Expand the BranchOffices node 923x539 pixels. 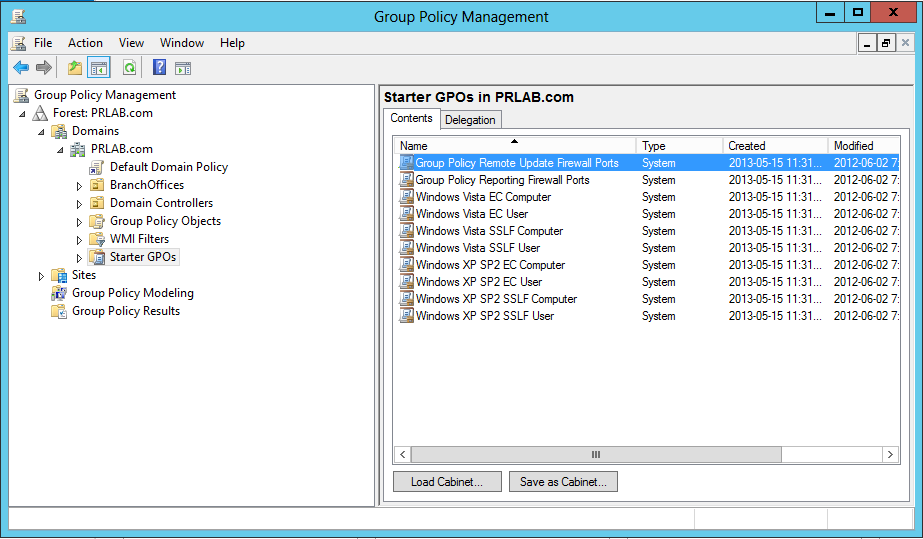pos(79,186)
